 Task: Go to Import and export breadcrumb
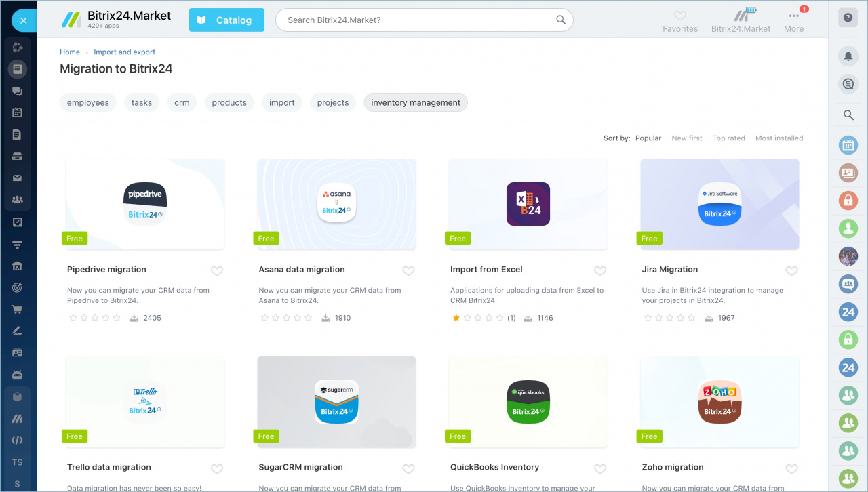pos(125,52)
